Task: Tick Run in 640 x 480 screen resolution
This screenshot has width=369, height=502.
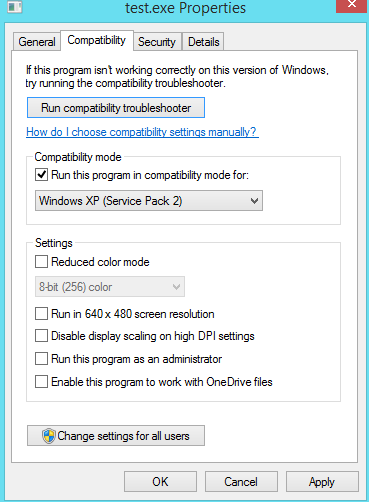Action: (41, 314)
